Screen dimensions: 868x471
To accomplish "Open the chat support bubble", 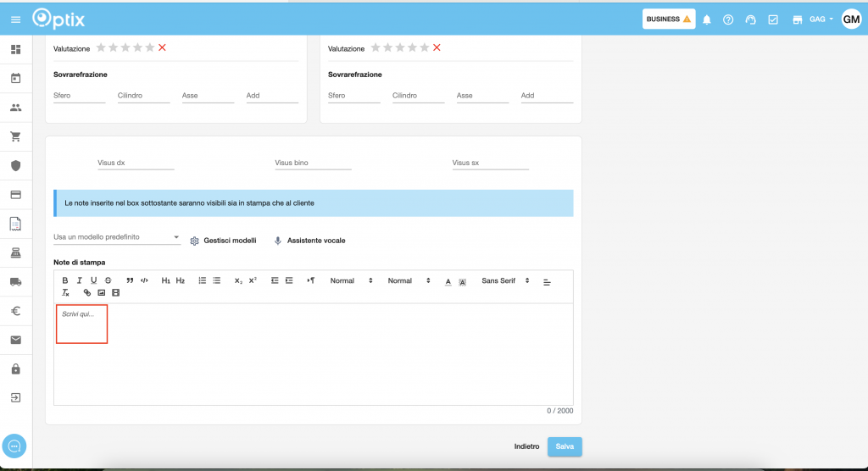I will pos(15,446).
